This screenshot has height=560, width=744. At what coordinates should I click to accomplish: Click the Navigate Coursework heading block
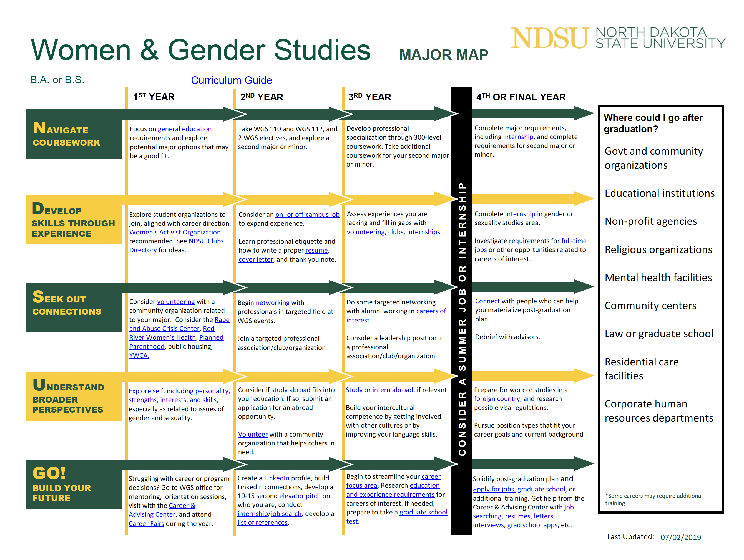pos(74,134)
